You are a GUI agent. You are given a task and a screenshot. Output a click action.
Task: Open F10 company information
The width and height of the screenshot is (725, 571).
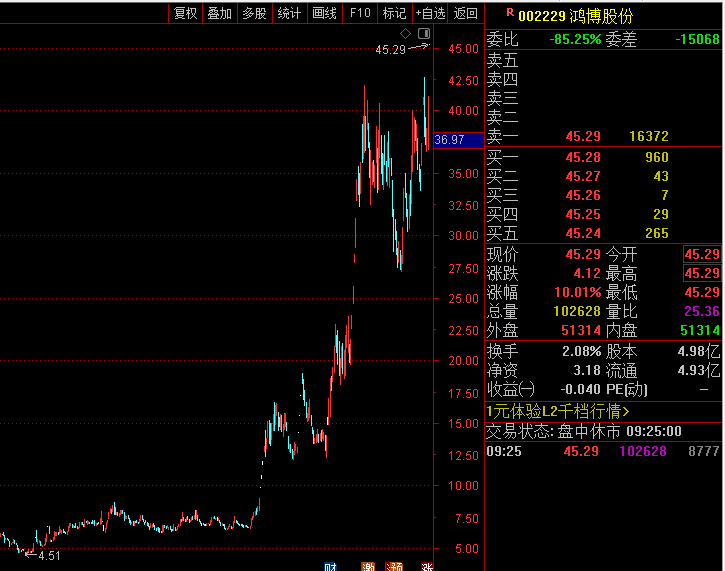point(360,13)
